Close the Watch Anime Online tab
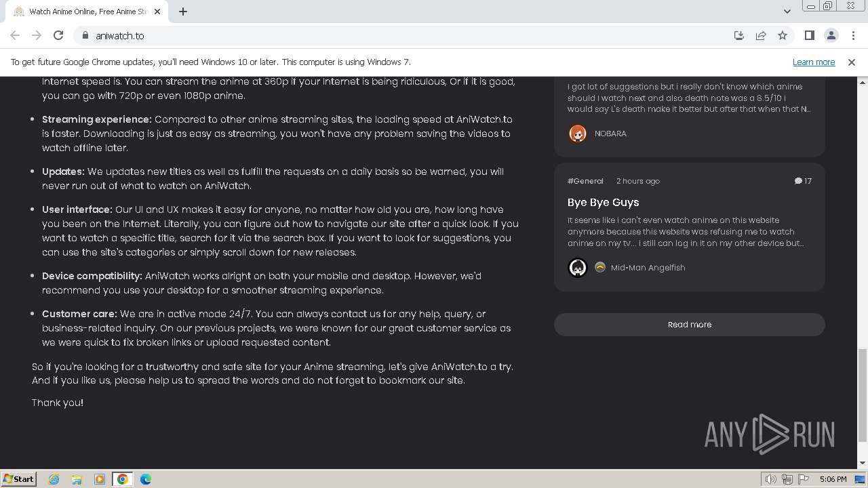This screenshot has height=488, width=868. (157, 12)
